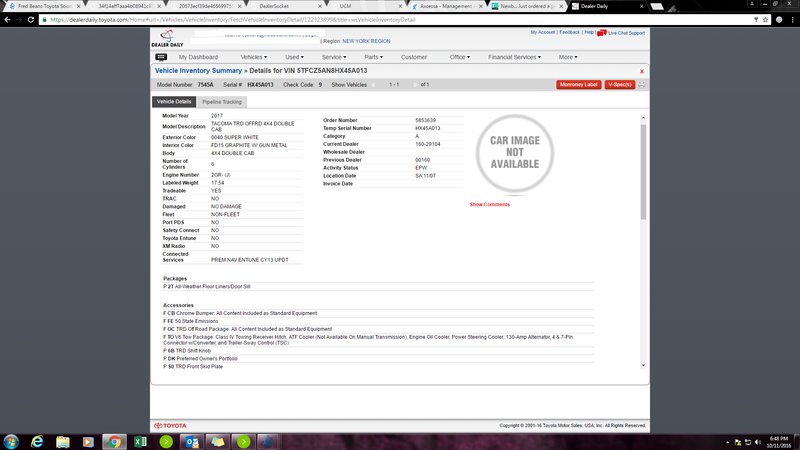This screenshot has width=800, height=450.
Task: Open Excel from the taskbar
Action: click(140, 442)
